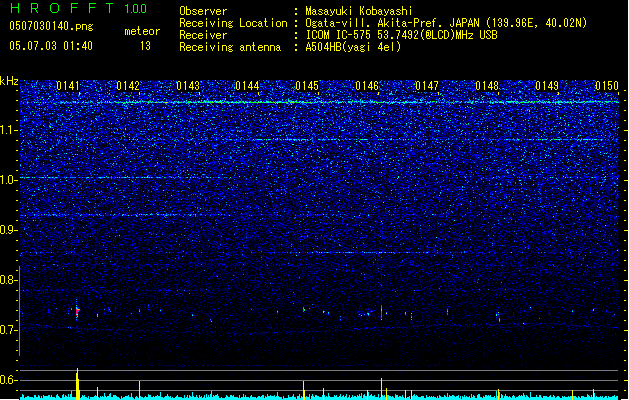Click the filename 0507030140.png
The width and height of the screenshot is (629, 400).
(51, 26)
